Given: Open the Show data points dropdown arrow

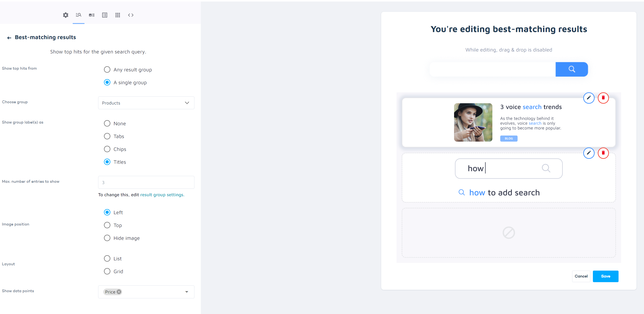Looking at the screenshot, I should pos(187,292).
